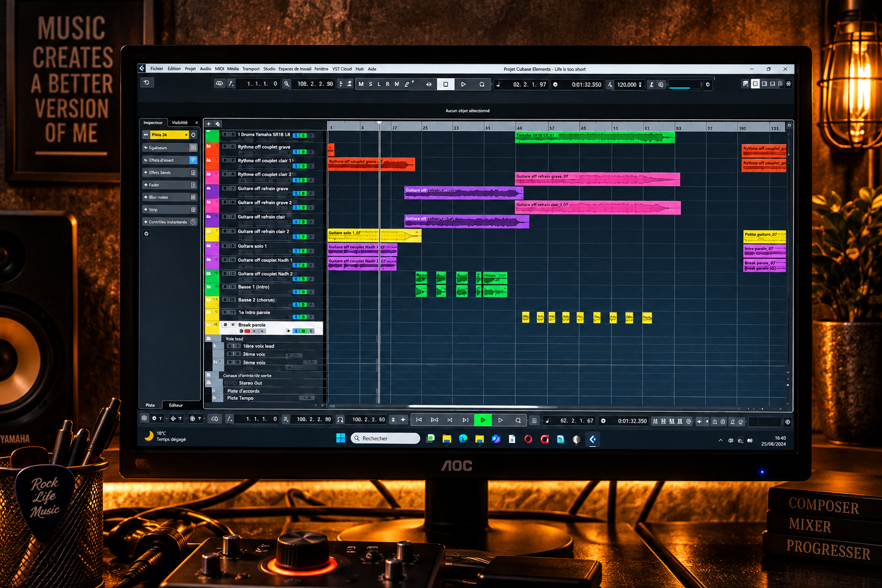Select the yellow Guitare solo 1_07 clip
Screen dimensions: 882x588
tap(374, 235)
